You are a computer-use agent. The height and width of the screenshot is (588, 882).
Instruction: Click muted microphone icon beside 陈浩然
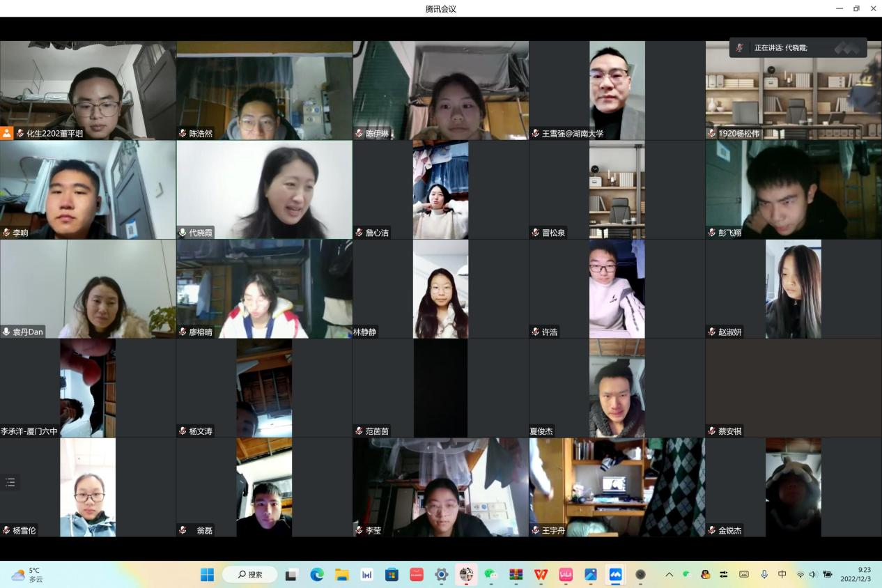183,133
